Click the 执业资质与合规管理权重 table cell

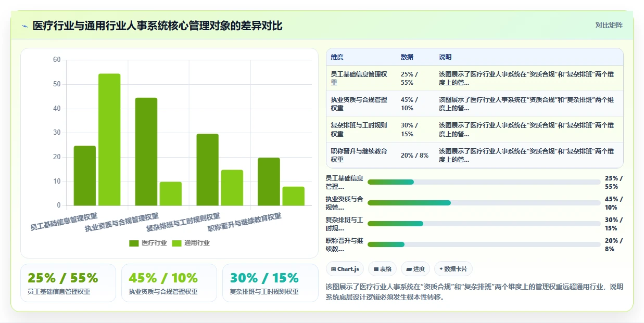361,104
